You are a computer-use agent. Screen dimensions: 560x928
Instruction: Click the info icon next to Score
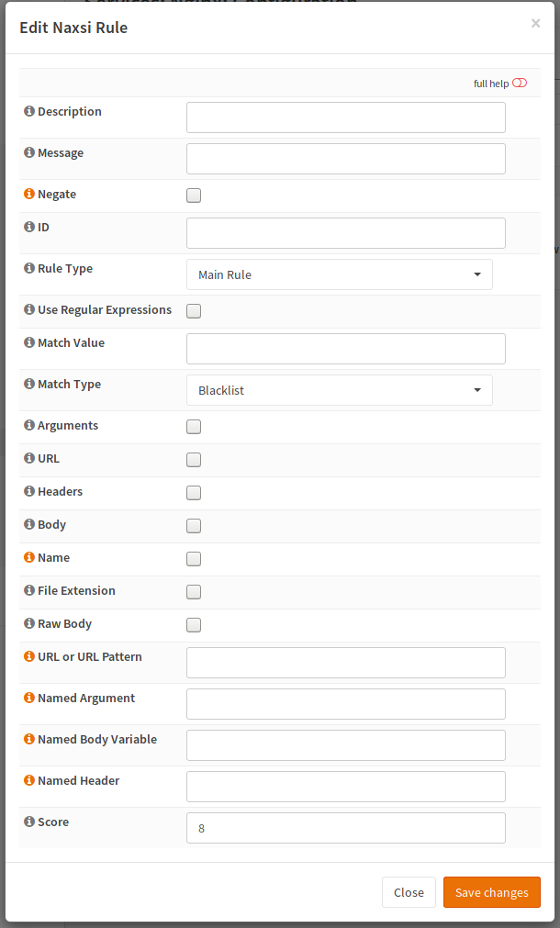click(29, 822)
